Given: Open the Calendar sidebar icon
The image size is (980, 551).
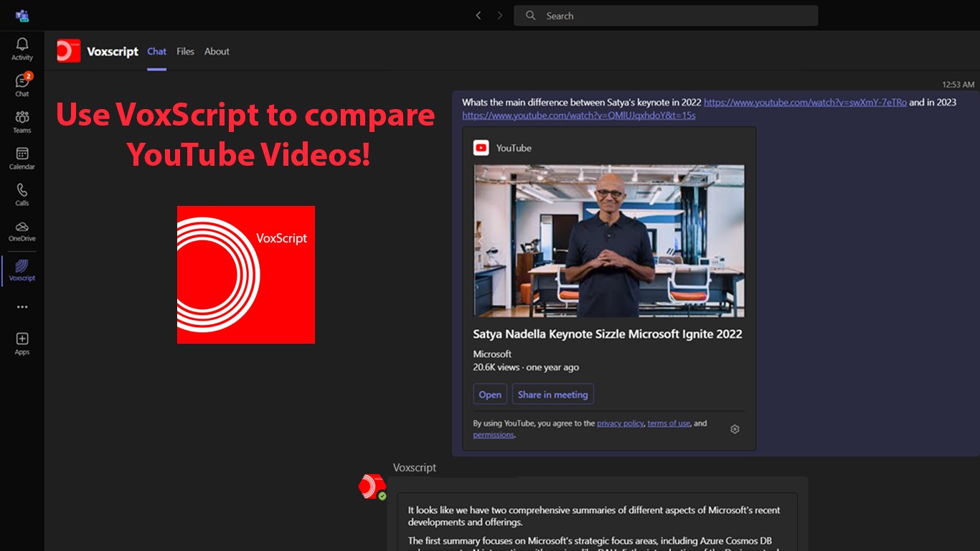Looking at the screenshot, I should point(22,158).
